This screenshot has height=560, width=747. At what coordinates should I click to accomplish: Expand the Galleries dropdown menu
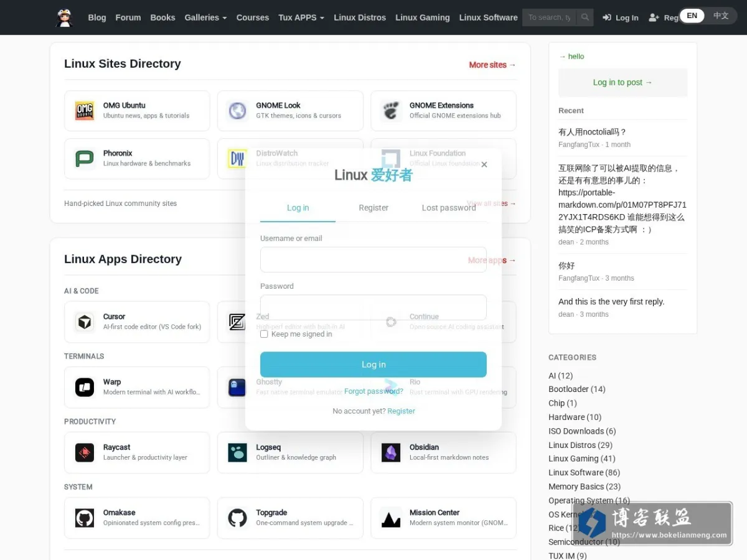pos(205,17)
